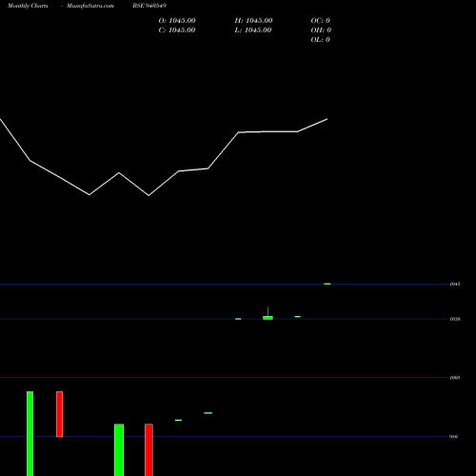
Task: Click the 'MunafaSutra.com' label
Action: click(x=90, y=6)
